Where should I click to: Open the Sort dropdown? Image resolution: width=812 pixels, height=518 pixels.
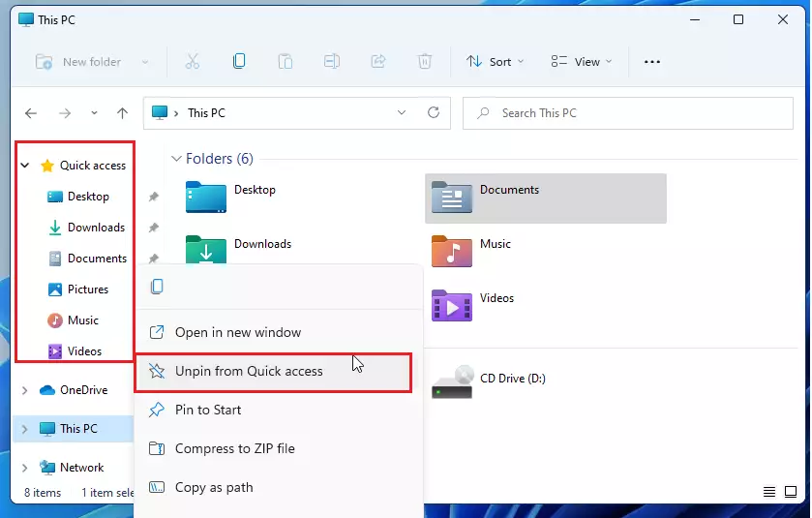click(496, 62)
